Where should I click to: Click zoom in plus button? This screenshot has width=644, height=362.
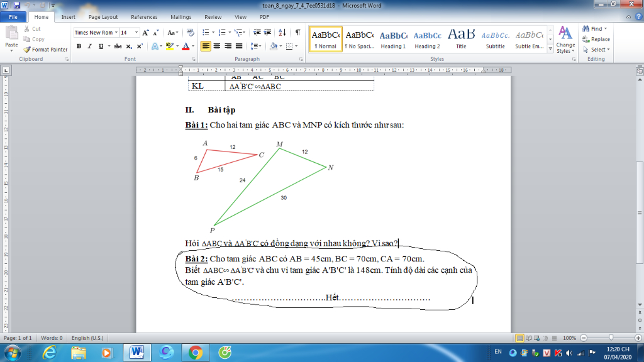[x=638, y=338]
